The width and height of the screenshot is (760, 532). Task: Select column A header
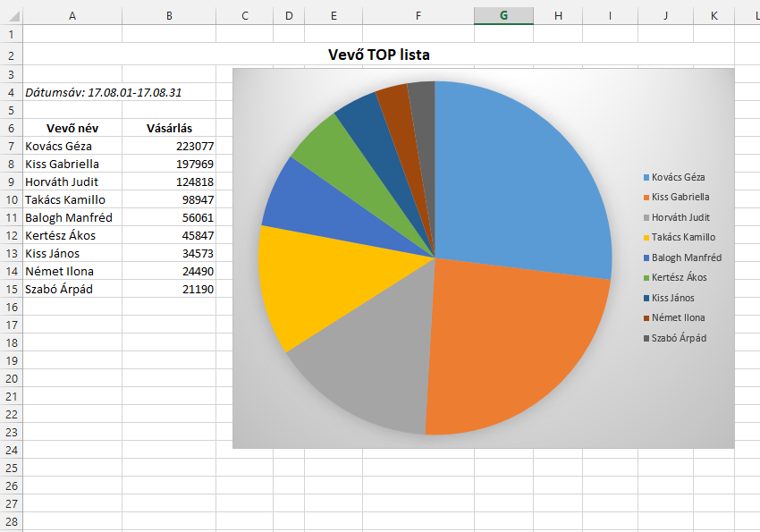click(72, 15)
